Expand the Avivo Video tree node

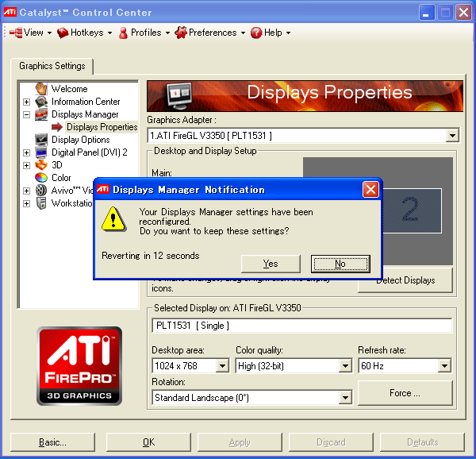tap(27, 191)
